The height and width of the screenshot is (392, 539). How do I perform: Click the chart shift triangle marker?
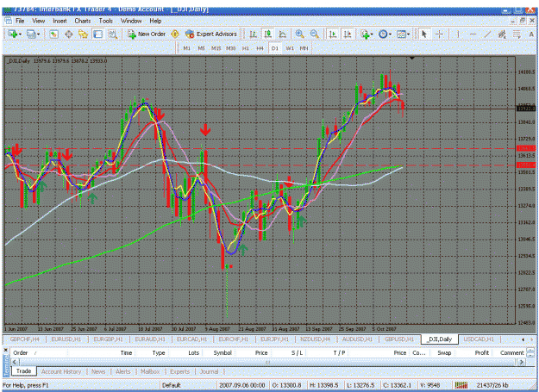(412, 59)
